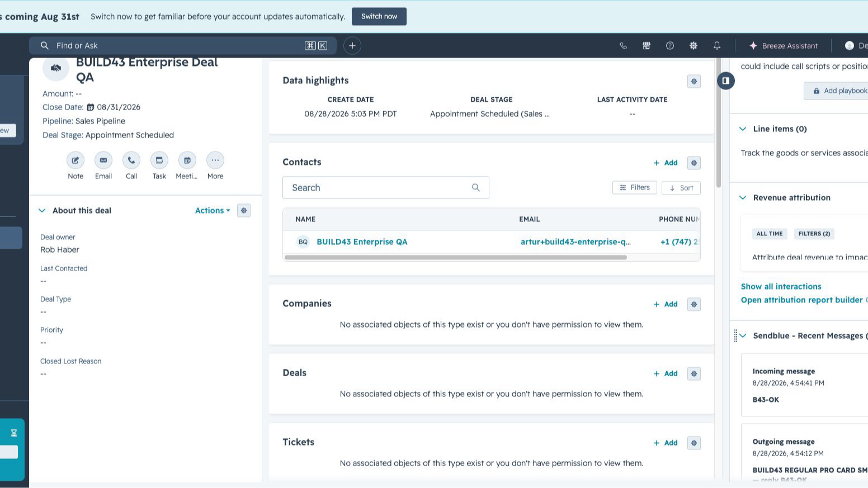Click the Contacts Search field
868x488 pixels.
pyautogui.click(x=386, y=188)
